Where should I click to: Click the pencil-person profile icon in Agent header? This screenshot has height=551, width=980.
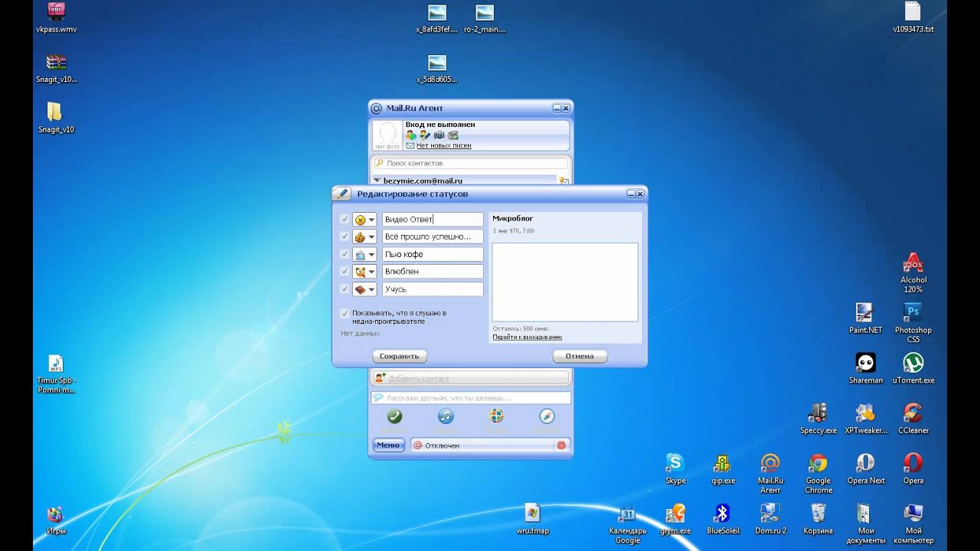[425, 135]
